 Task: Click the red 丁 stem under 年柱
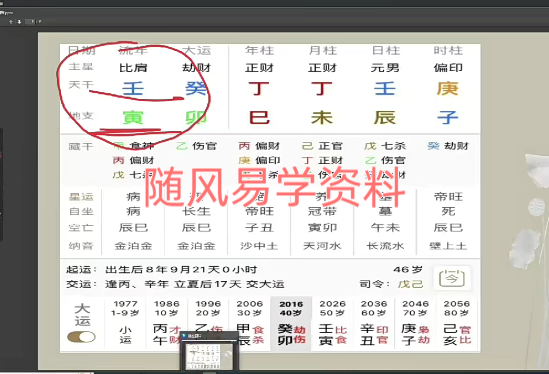click(259, 88)
